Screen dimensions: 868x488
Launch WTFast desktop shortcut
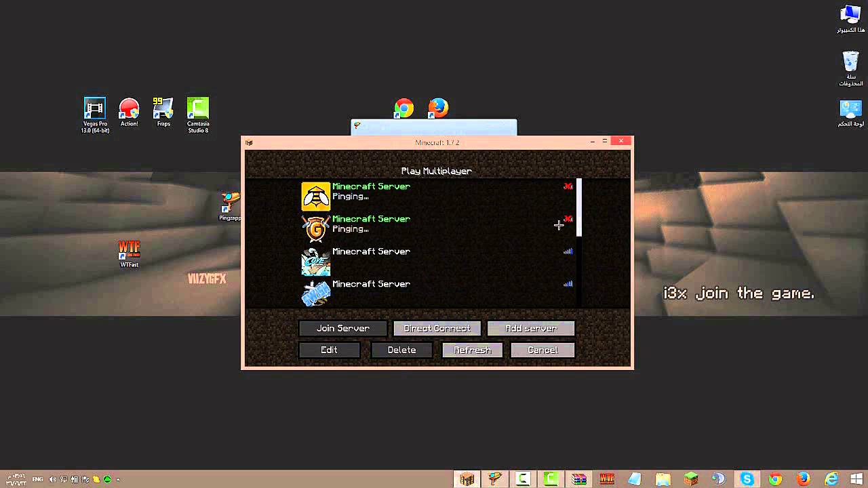[x=129, y=253]
